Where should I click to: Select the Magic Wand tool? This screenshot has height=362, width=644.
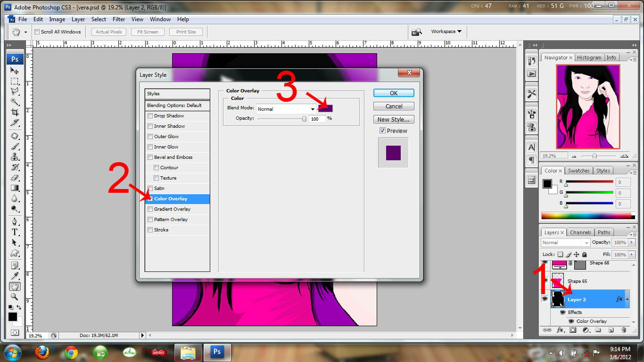[15, 102]
